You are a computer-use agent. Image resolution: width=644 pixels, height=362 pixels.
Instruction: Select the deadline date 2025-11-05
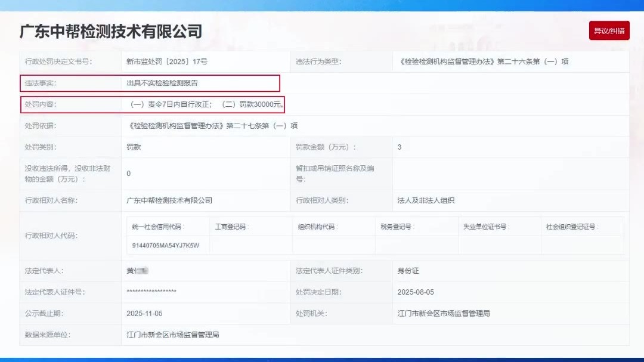click(x=144, y=314)
